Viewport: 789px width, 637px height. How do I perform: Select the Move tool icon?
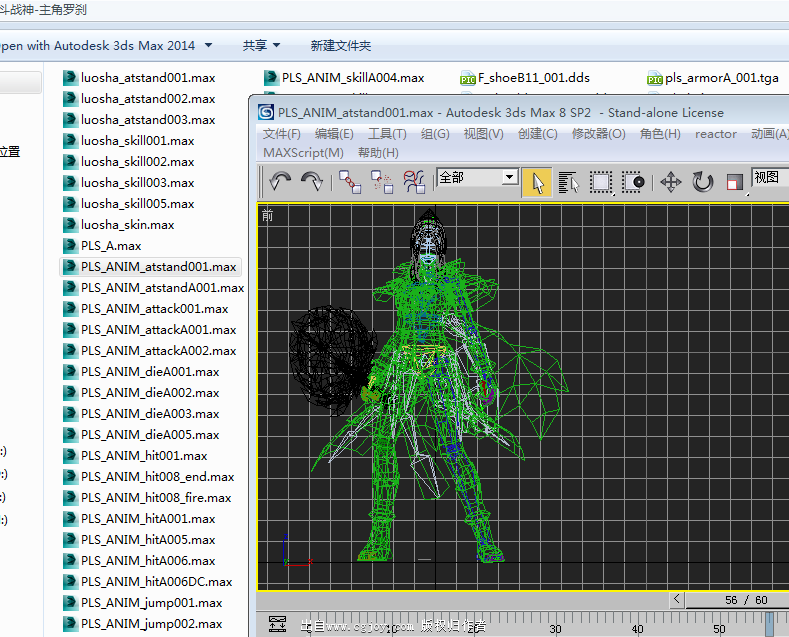671,182
